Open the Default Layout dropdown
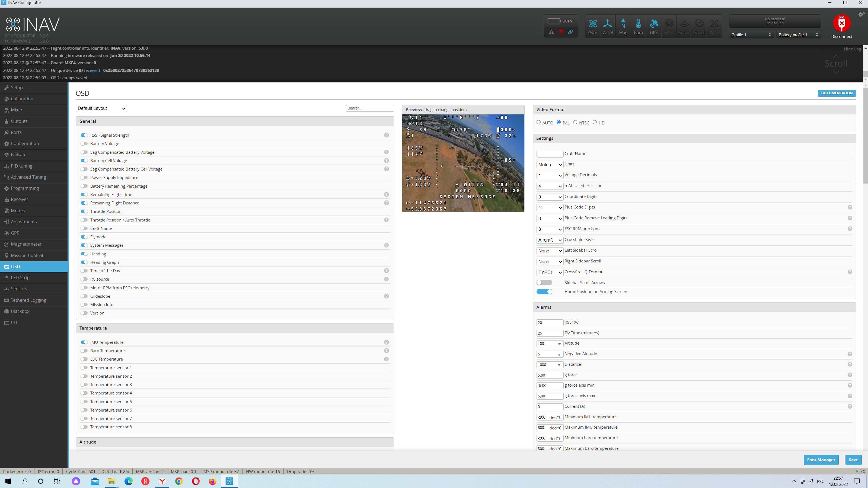 101,108
